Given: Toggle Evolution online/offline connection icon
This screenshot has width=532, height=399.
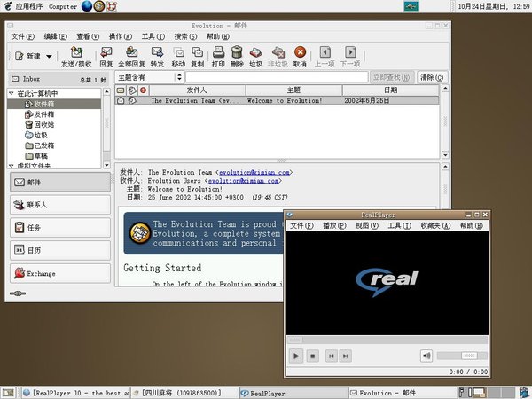Looking at the screenshot, I should point(17,293).
